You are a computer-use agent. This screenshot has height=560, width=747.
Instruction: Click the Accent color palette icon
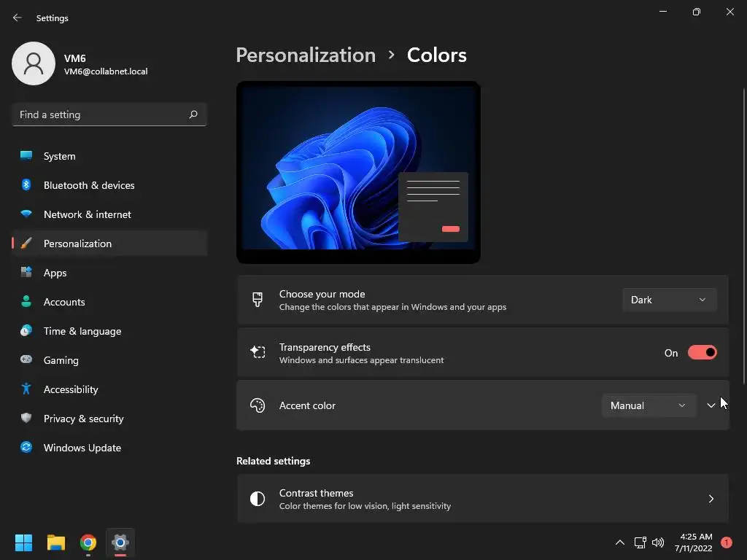258,405
